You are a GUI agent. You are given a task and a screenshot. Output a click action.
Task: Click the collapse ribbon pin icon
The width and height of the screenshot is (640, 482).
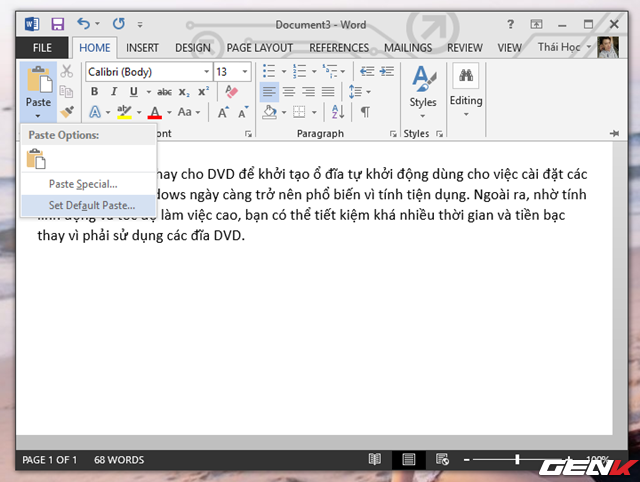(614, 133)
